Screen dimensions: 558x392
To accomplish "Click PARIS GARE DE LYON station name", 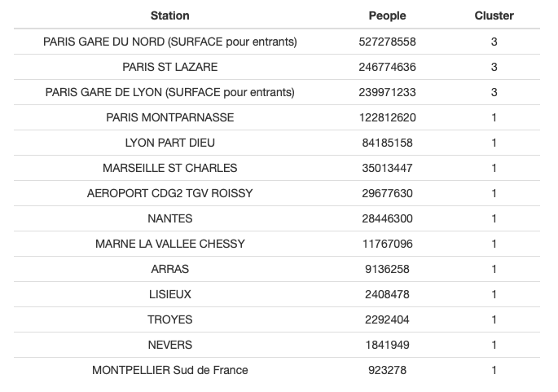I will click(169, 92).
